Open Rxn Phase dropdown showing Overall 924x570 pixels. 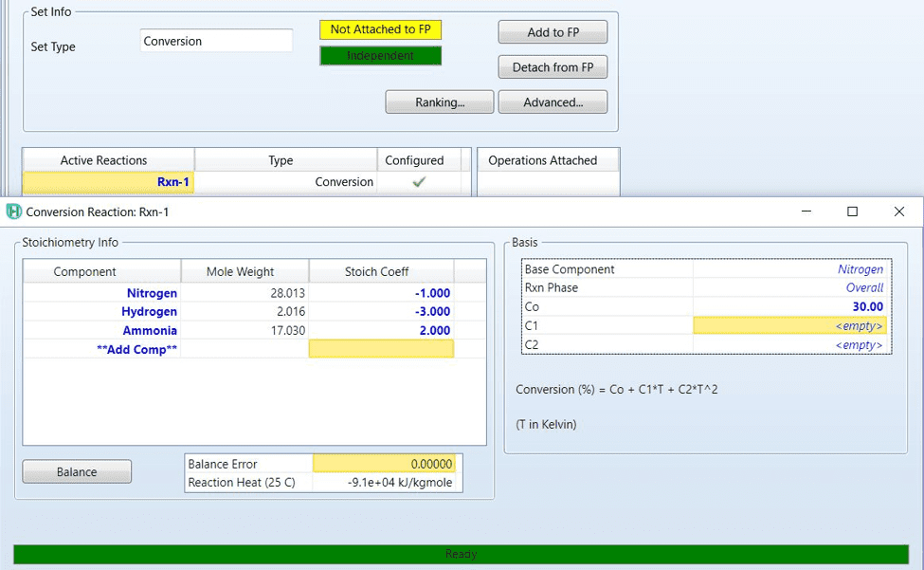pos(789,287)
